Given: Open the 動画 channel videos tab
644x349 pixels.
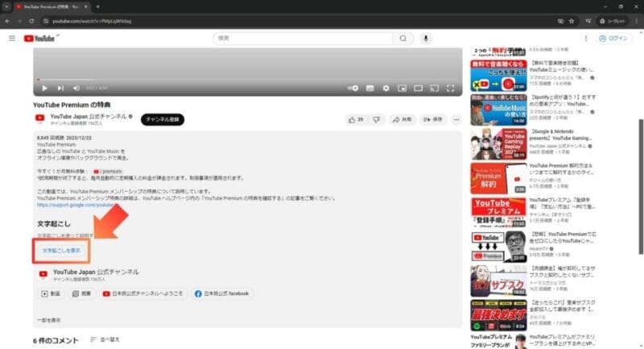Looking at the screenshot, I should click(50, 294).
